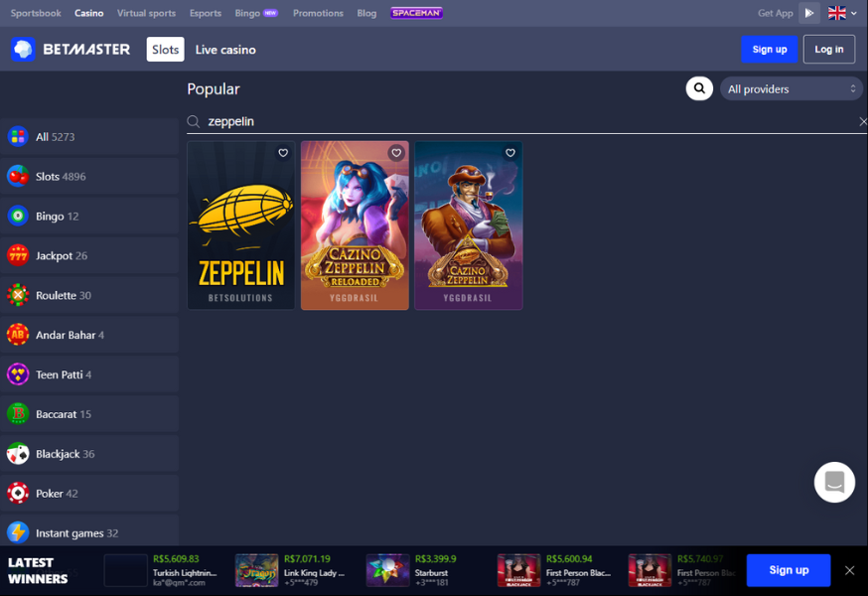The image size is (868, 596).
Task: Click the search magnifier button
Action: tap(699, 88)
